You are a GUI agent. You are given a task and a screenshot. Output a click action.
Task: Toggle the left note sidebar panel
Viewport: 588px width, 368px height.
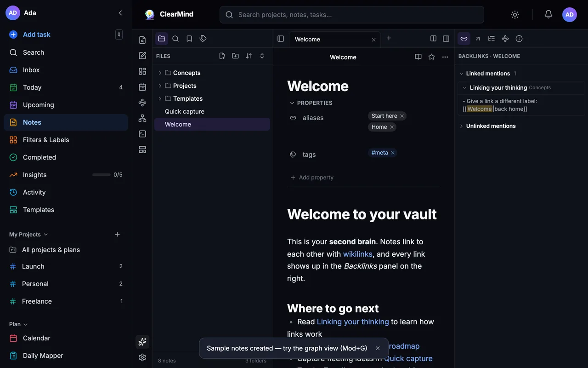(281, 39)
